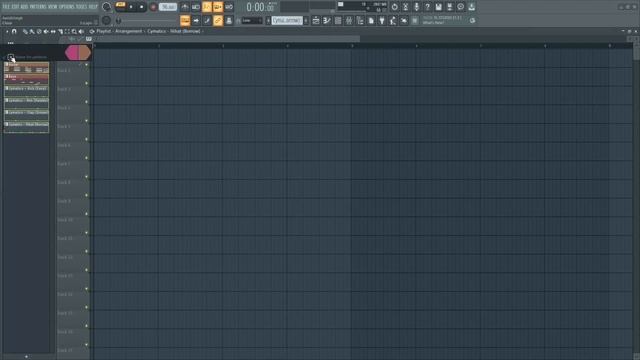Choose the Select marquee tool
640x360 pixels.
pos(67,31)
